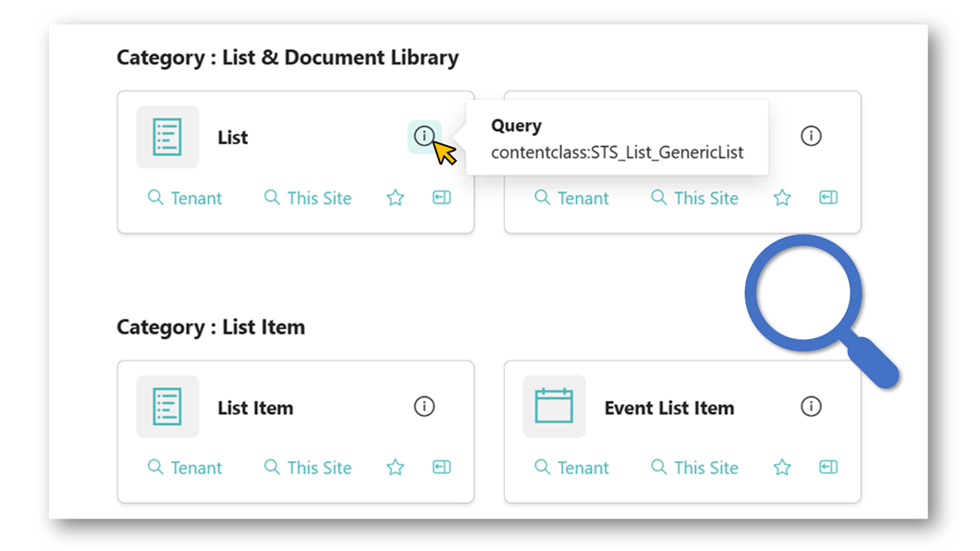Search Tenant from the List Item card

tap(184, 467)
